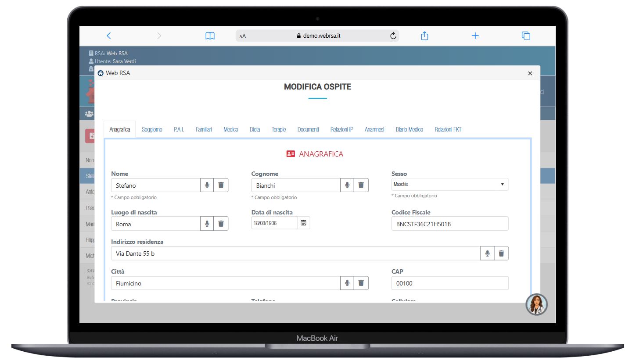636x364 pixels.
Task: Open a new Safari tab with plus
Action: pos(475,36)
